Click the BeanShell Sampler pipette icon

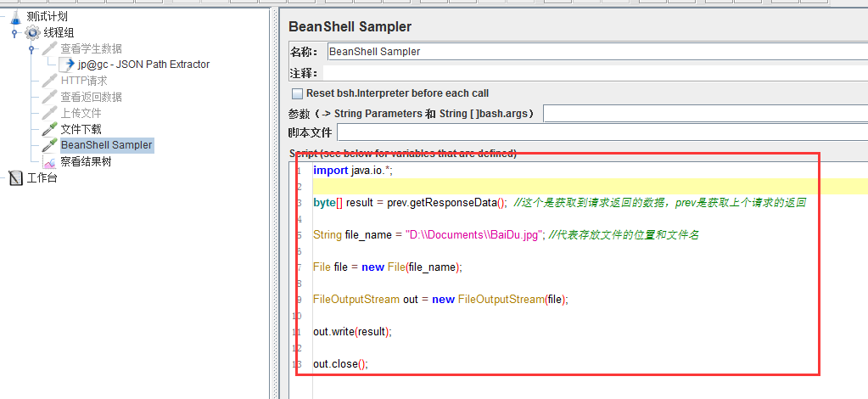[49, 145]
